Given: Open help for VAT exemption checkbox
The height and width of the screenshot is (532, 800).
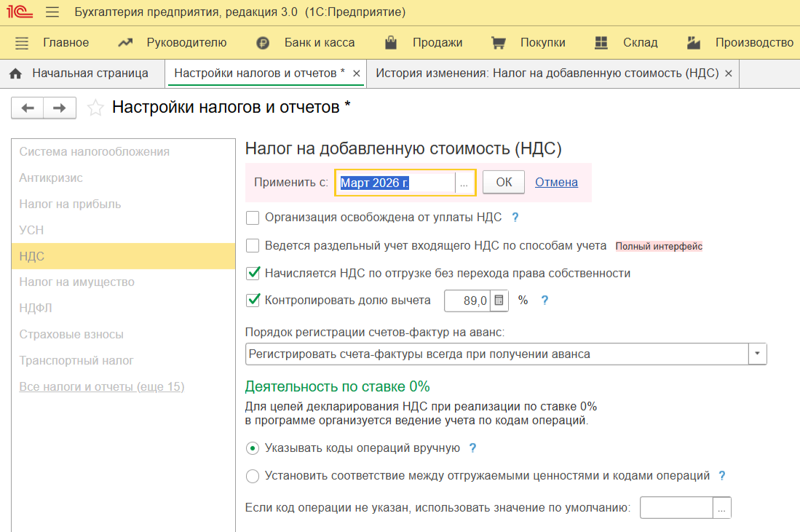Looking at the screenshot, I should pos(515,217).
